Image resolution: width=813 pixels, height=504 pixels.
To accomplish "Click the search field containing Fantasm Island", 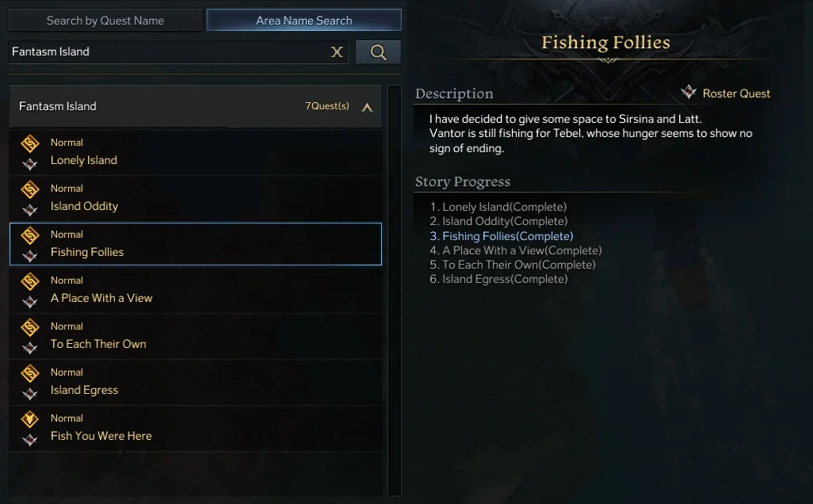I will tap(169, 52).
